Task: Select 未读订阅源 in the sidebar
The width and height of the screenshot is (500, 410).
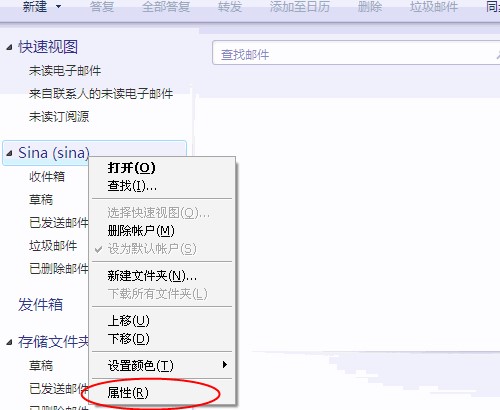Action: [x=59, y=117]
